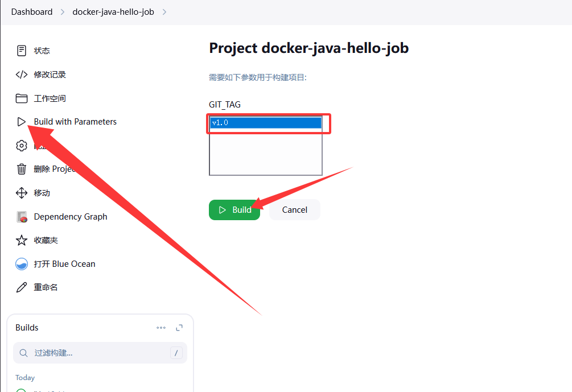
Task: Open the Builds panel three-dots menu
Action: tap(161, 328)
